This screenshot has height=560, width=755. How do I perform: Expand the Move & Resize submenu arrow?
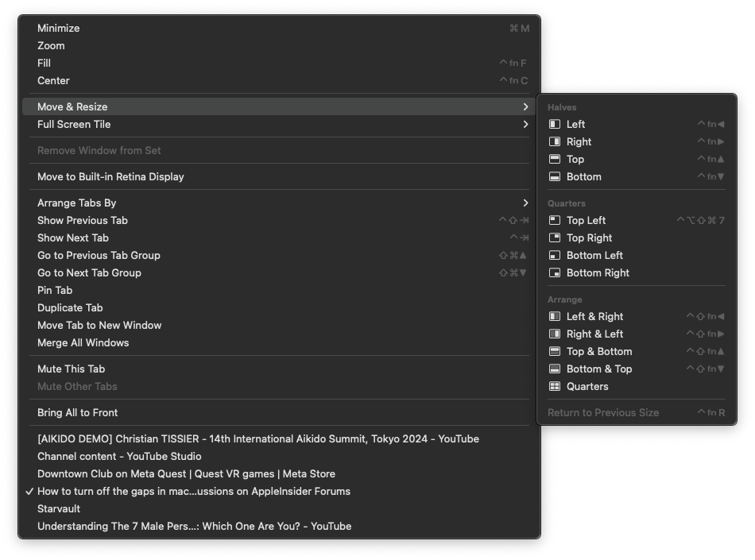tap(525, 106)
